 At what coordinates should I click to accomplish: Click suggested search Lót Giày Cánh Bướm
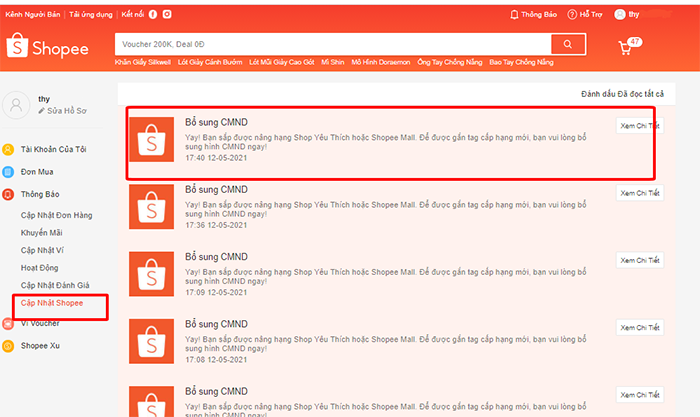[x=210, y=62]
